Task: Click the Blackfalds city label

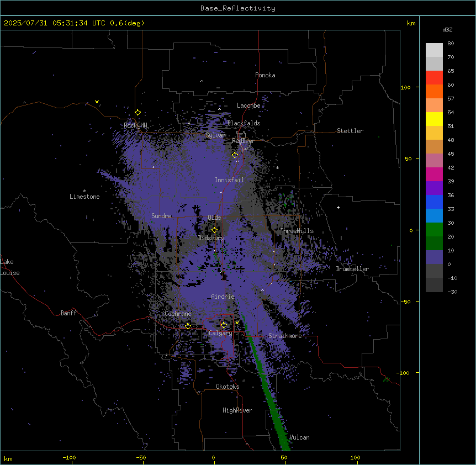Action: pos(244,123)
